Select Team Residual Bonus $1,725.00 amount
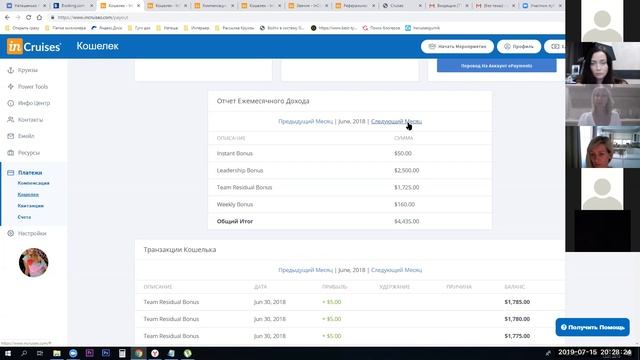This screenshot has height=360, width=640. tap(407, 187)
